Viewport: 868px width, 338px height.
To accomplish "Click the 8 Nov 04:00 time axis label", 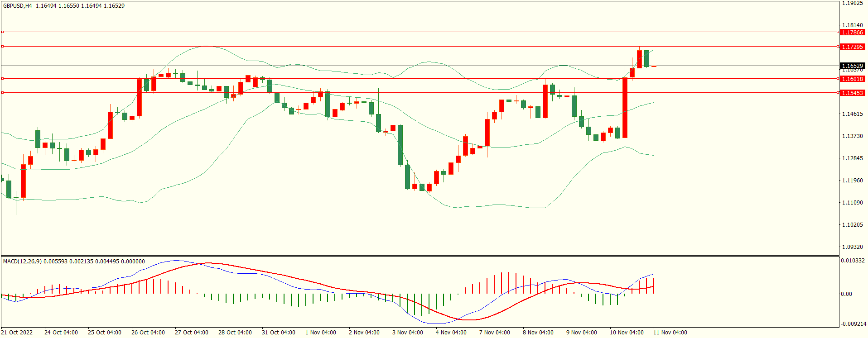I will pos(538,333).
